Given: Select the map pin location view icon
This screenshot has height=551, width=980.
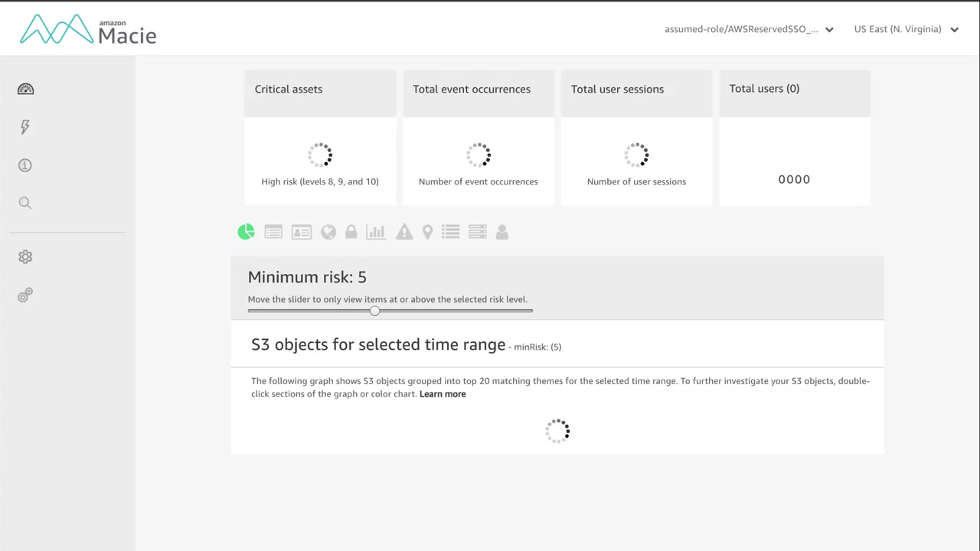Looking at the screenshot, I should 428,232.
